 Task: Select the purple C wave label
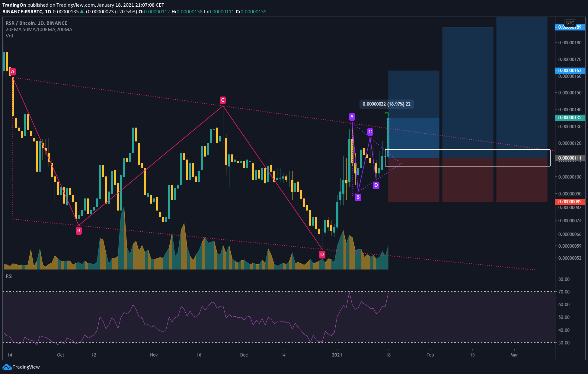[x=370, y=132]
